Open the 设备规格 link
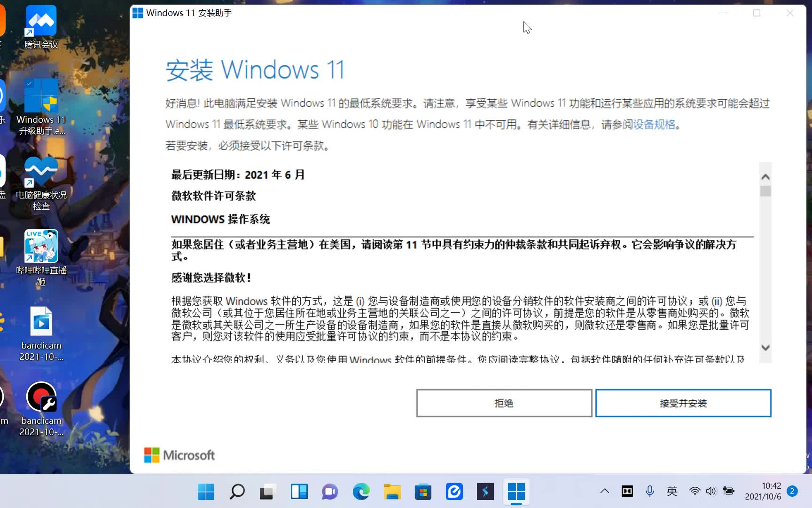 [654, 124]
